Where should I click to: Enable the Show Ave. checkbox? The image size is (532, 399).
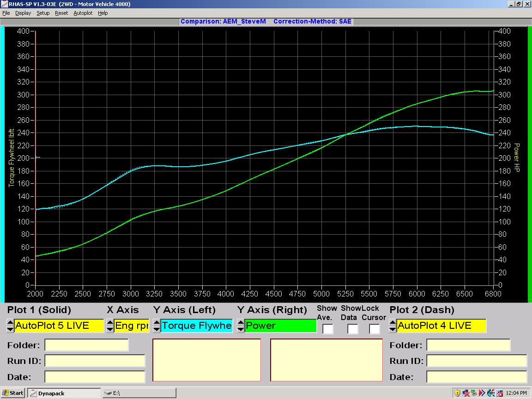tap(327, 329)
